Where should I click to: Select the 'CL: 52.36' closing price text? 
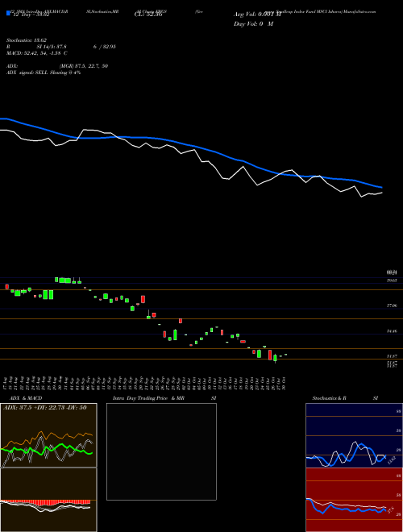click(x=148, y=15)
